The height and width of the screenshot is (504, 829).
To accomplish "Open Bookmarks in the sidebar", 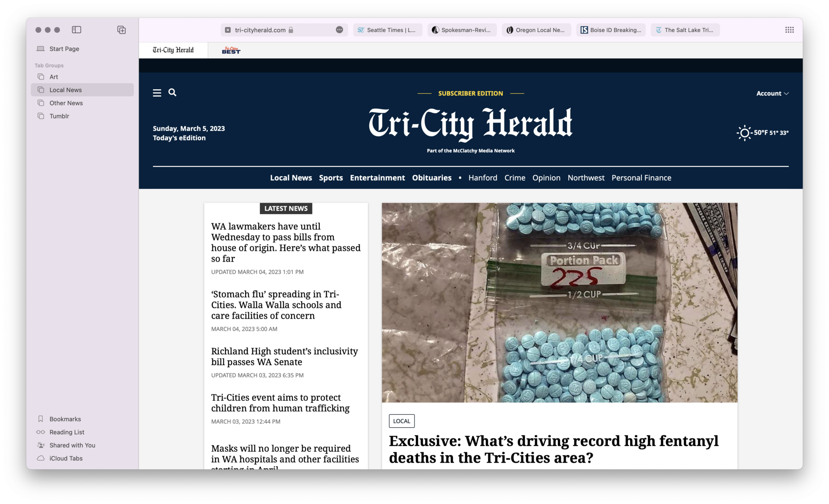I will point(82,419).
